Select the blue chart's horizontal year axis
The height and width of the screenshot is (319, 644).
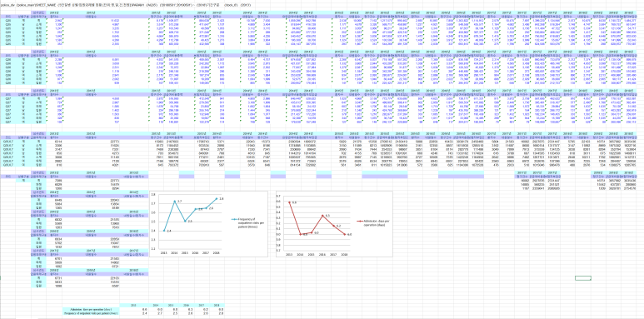click(x=190, y=253)
